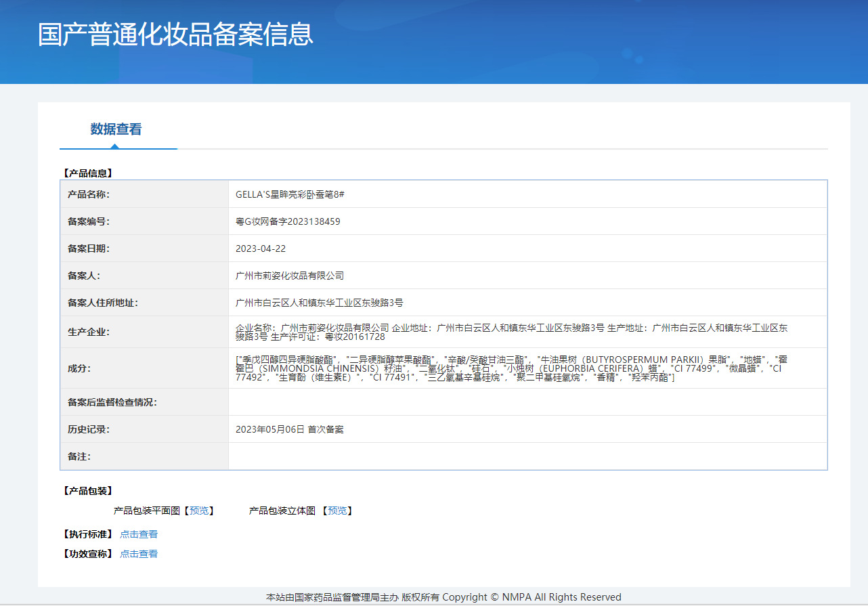Image resolution: width=868 pixels, height=606 pixels.
Task: Click the 国产普通化妆品备案信息 page title
Action: 175,35
